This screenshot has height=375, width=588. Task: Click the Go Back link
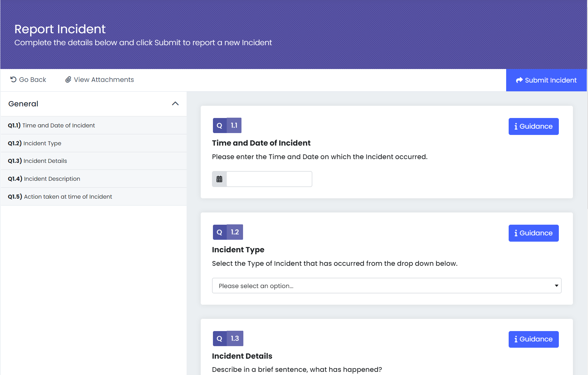[x=28, y=80]
